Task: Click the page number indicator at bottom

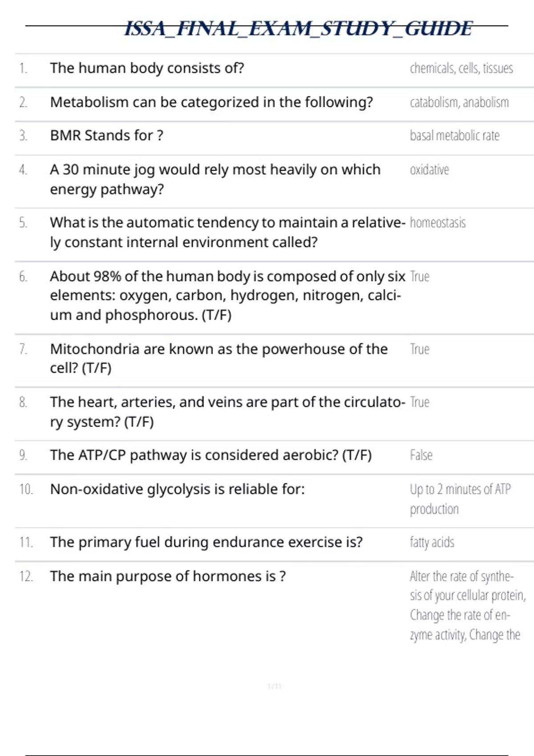Action: [275, 686]
